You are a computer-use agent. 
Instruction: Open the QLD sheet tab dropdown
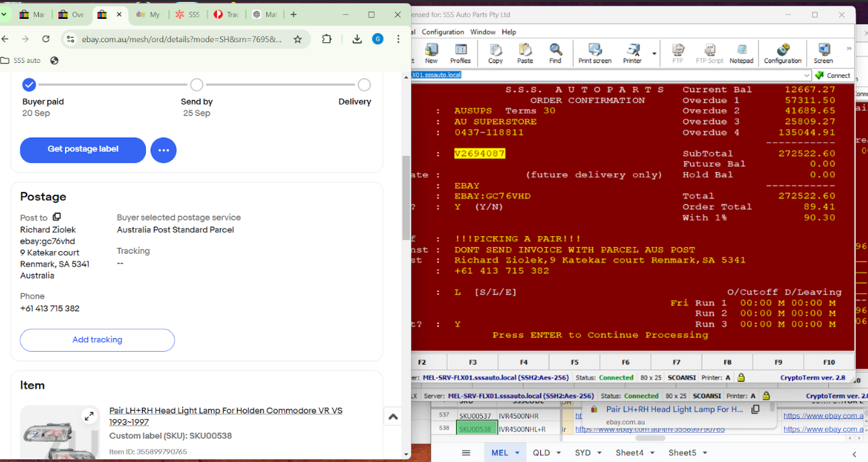558,453
